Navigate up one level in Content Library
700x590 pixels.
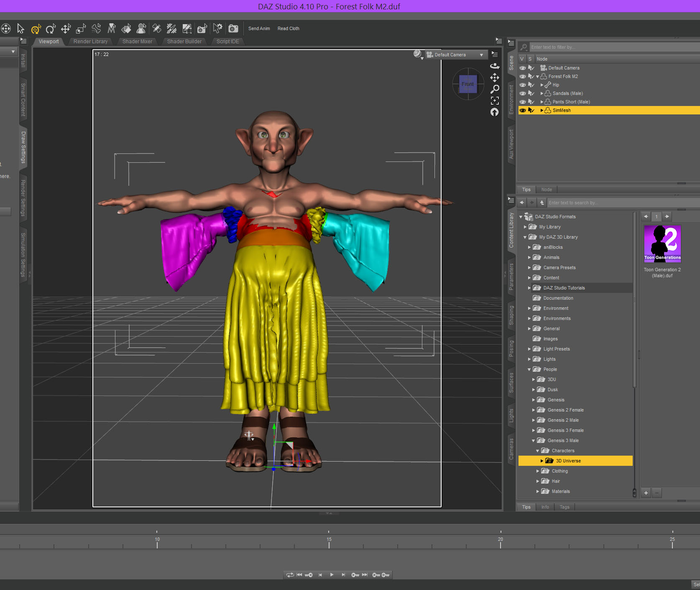coord(542,203)
